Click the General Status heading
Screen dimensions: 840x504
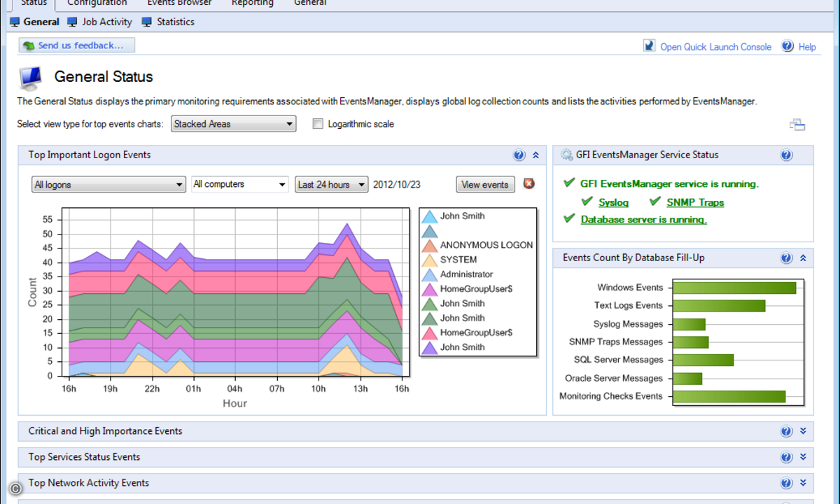tap(104, 77)
